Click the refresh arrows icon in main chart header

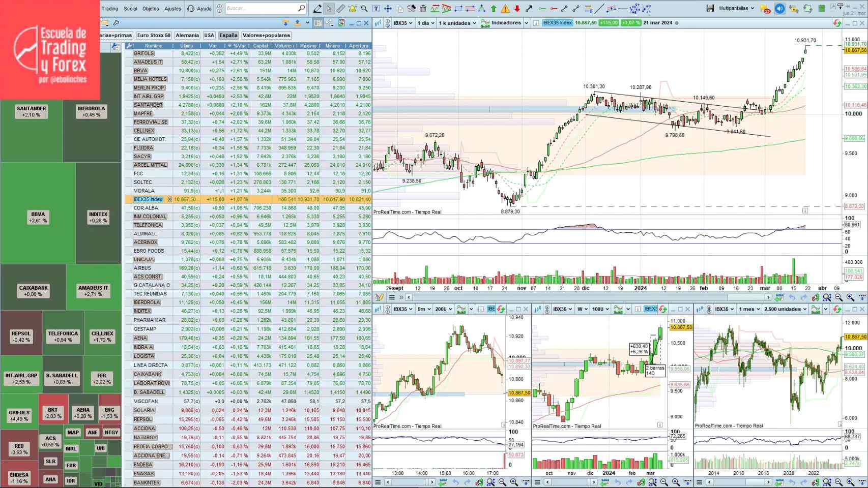837,23
